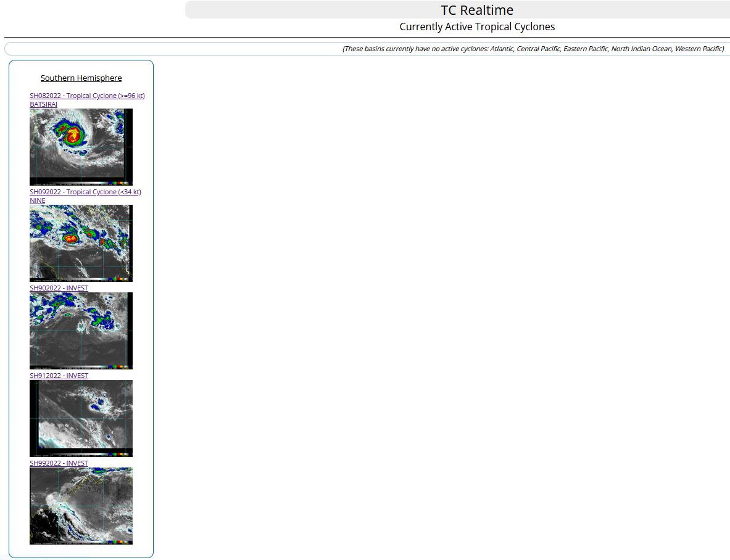Click the no active cyclones basin notice
Screen dimensions: 730x560
click(533, 49)
